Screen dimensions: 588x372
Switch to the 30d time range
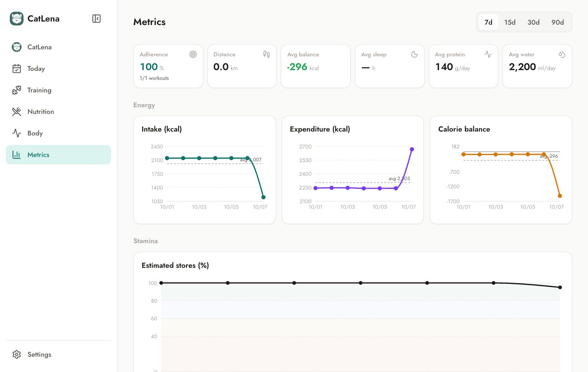pyautogui.click(x=534, y=22)
